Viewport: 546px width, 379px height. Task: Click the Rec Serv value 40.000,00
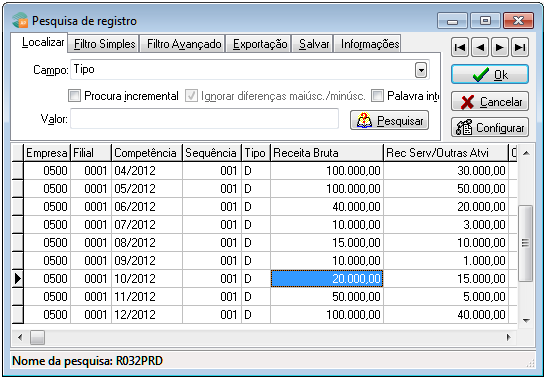click(x=446, y=315)
